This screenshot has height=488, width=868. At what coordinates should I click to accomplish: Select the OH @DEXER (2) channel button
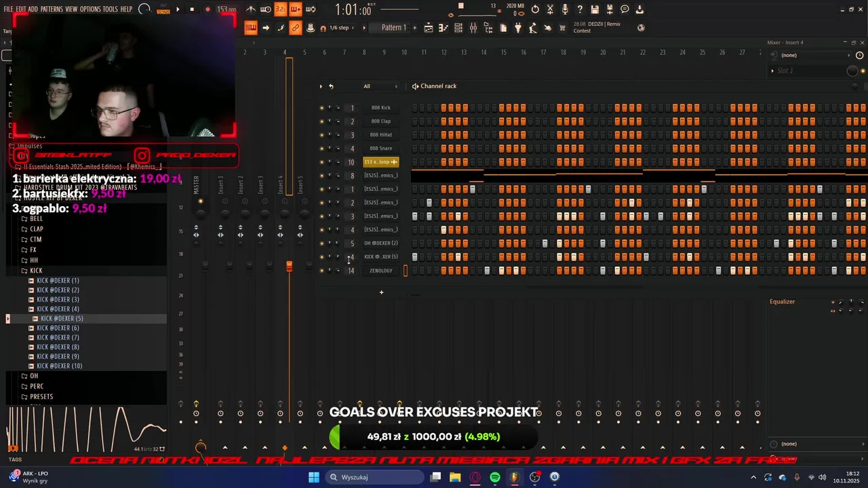tap(380, 243)
